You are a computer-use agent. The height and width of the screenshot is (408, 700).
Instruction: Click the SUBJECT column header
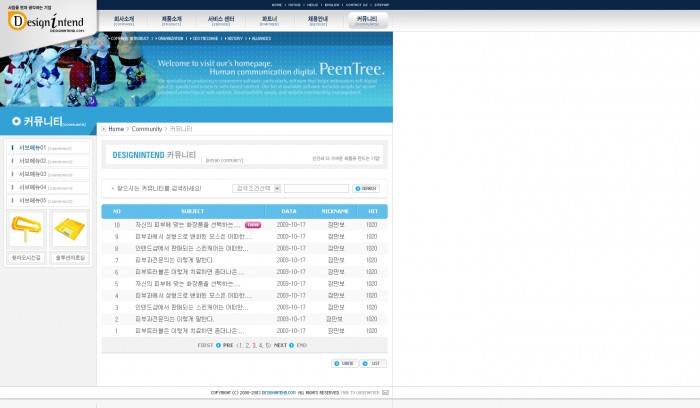point(192,211)
